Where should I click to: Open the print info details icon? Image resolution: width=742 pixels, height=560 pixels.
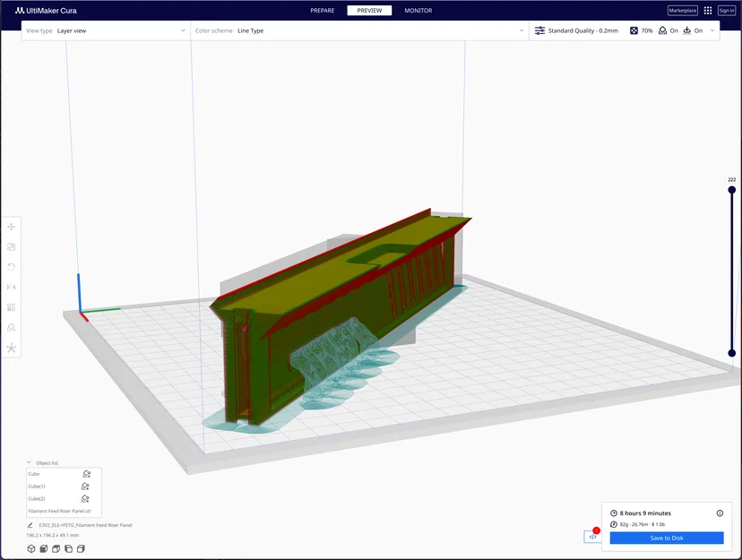[x=720, y=513]
